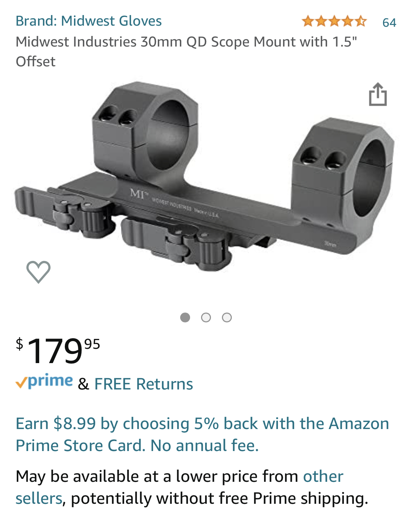Enlarge the scope mount product photo

point(205,177)
